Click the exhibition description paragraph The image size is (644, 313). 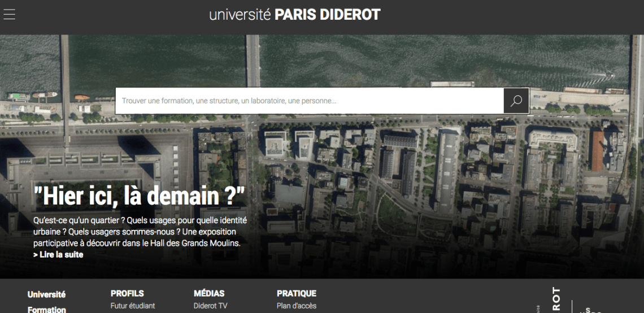(140, 232)
